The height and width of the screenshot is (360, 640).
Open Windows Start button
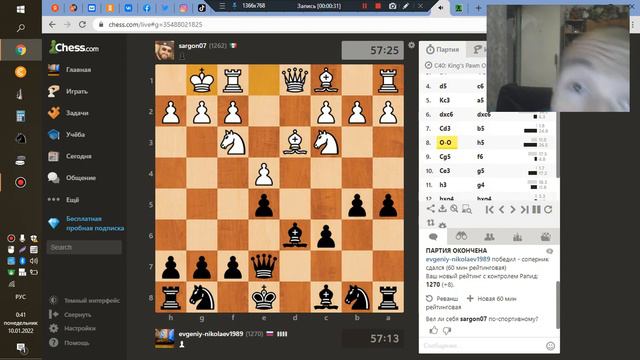(x=21, y=9)
